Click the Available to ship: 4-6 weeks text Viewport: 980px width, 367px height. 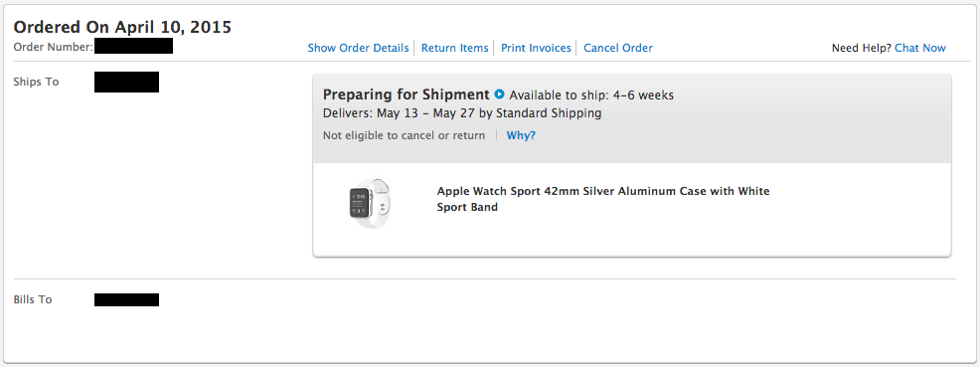591,95
